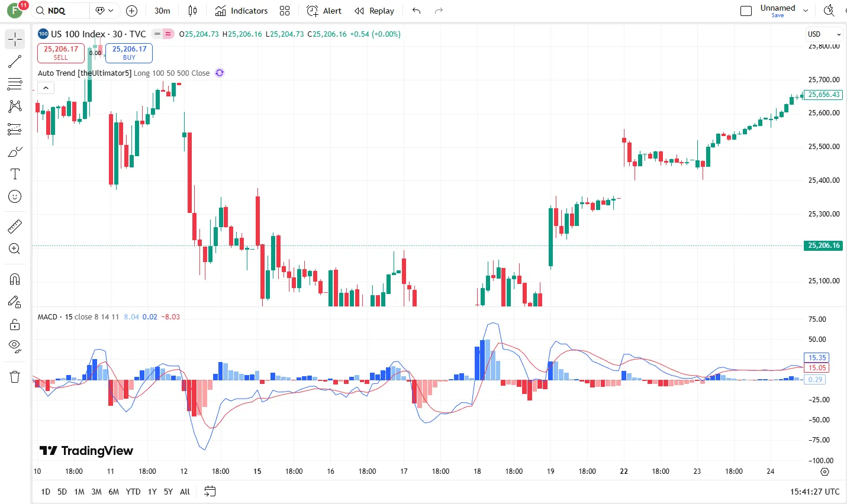847x504 pixels.
Task: Open the user profile avatar menu
Action: 15,11
